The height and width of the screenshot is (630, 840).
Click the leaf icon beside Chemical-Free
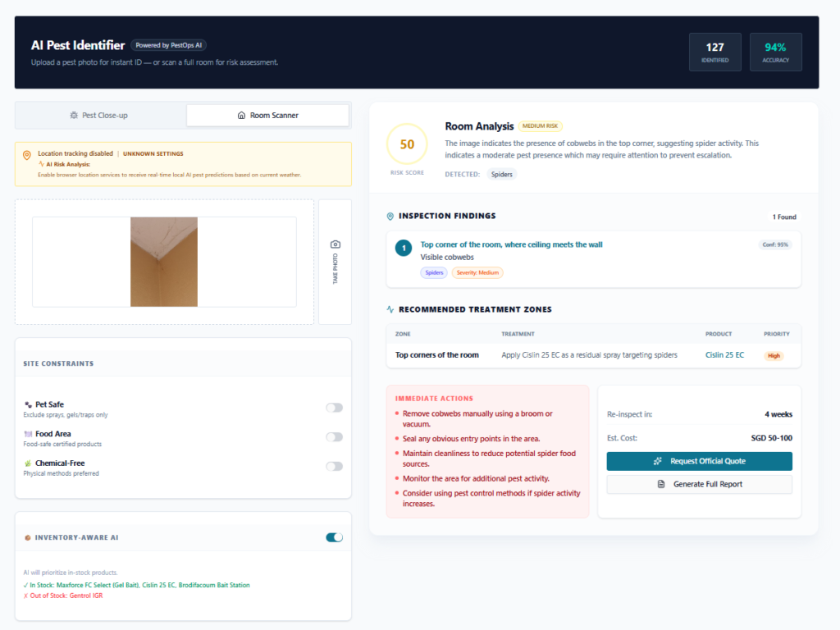click(28, 463)
